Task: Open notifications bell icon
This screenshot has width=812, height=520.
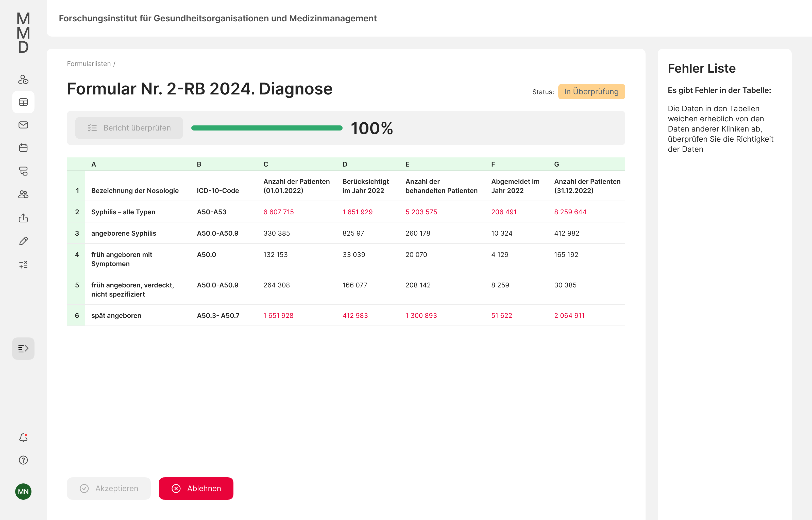Action: pos(23,438)
